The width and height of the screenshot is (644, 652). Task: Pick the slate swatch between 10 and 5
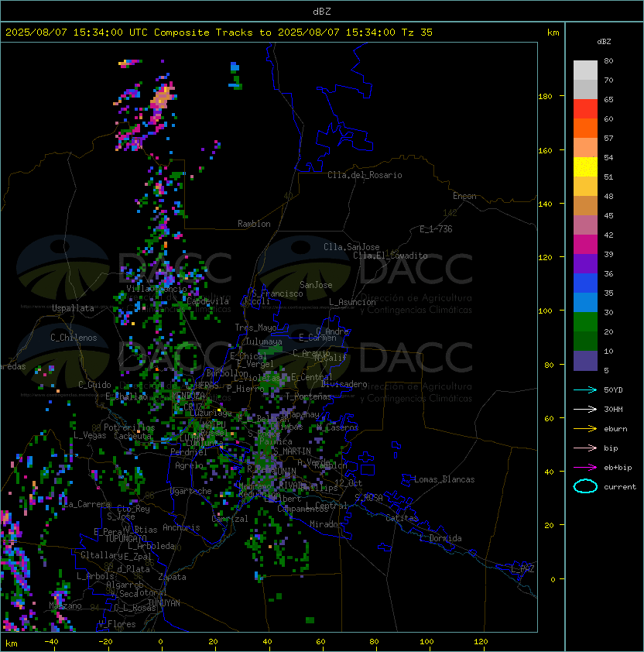(x=585, y=361)
